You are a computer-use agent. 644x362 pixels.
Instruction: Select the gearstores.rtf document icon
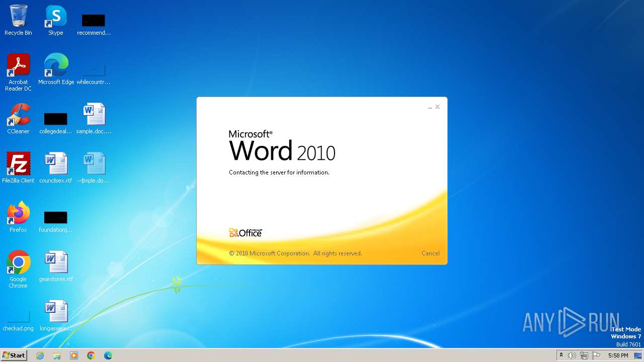coord(56,266)
